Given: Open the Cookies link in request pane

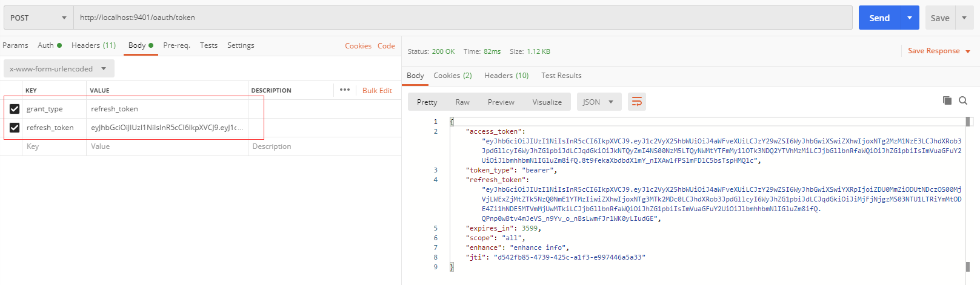Looking at the screenshot, I should [358, 46].
